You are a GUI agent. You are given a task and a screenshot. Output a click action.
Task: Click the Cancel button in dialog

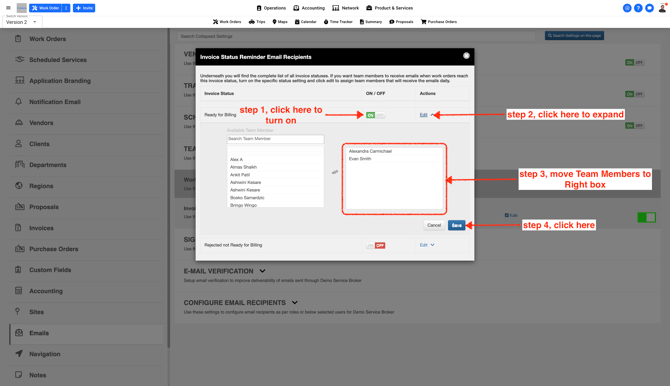(434, 225)
